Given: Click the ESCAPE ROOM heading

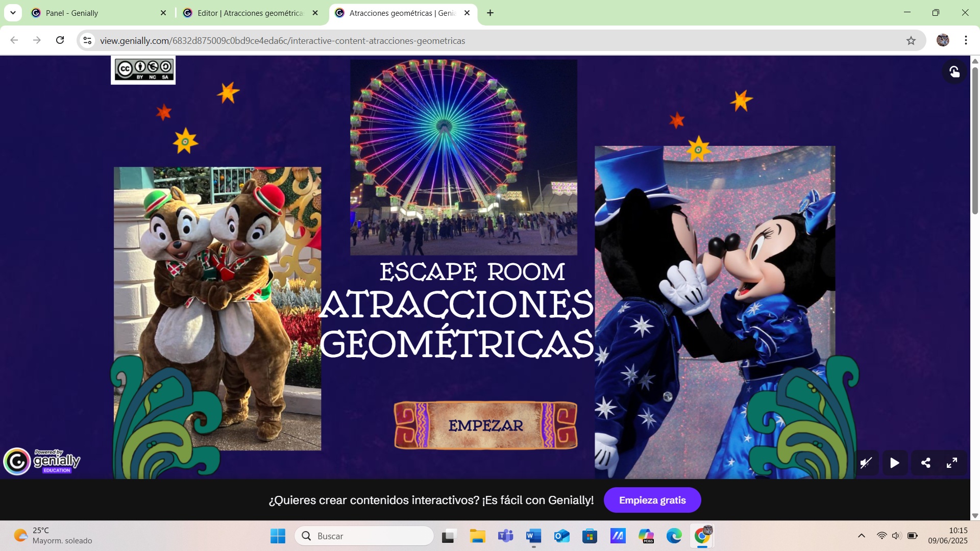Looking at the screenshot, I should pyautogui.click(x=472, y=271).
